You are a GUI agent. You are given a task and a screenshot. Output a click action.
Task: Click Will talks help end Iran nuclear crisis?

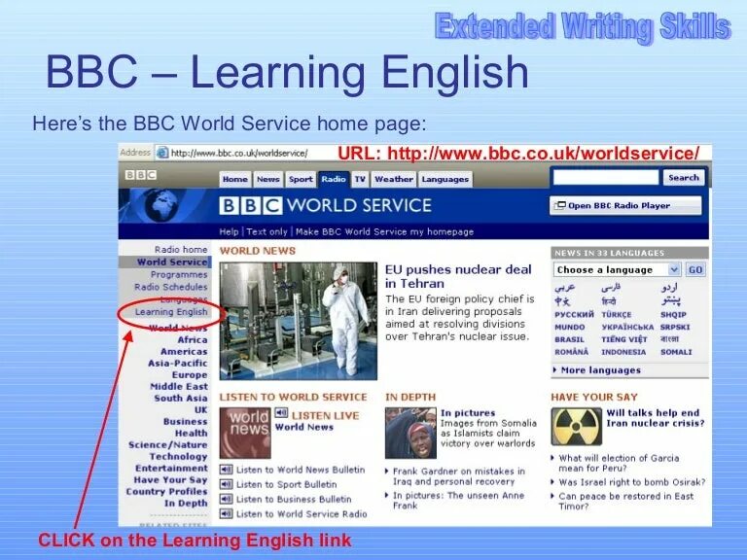click(655, 418)
